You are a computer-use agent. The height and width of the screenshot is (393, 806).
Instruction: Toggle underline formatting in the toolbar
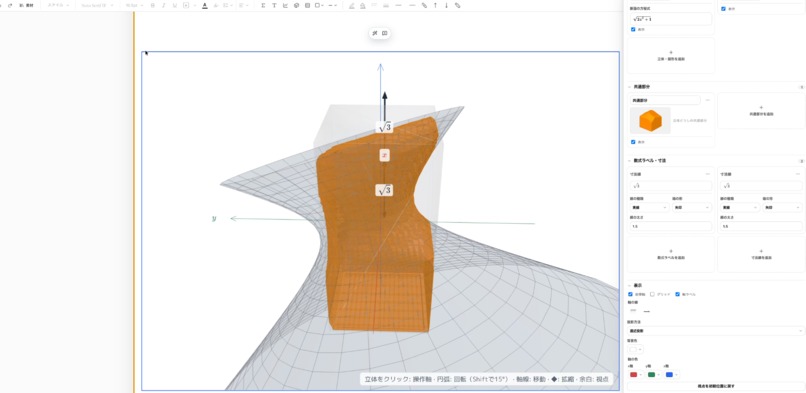tap(175, 5)
